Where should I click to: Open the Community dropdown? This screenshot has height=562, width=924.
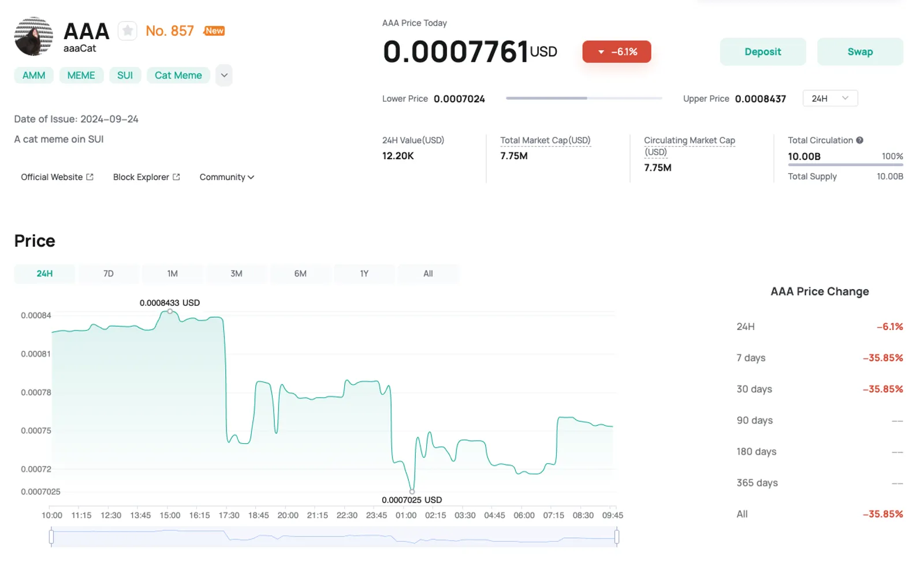click(x=227, y=177)
